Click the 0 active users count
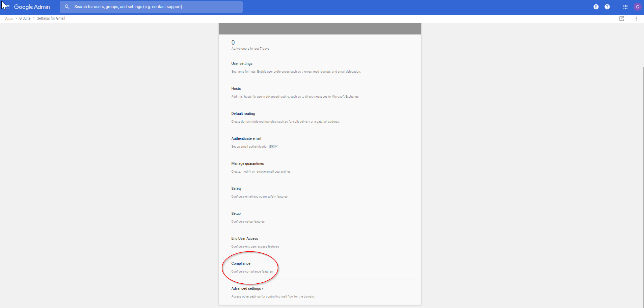 point(233,43)
